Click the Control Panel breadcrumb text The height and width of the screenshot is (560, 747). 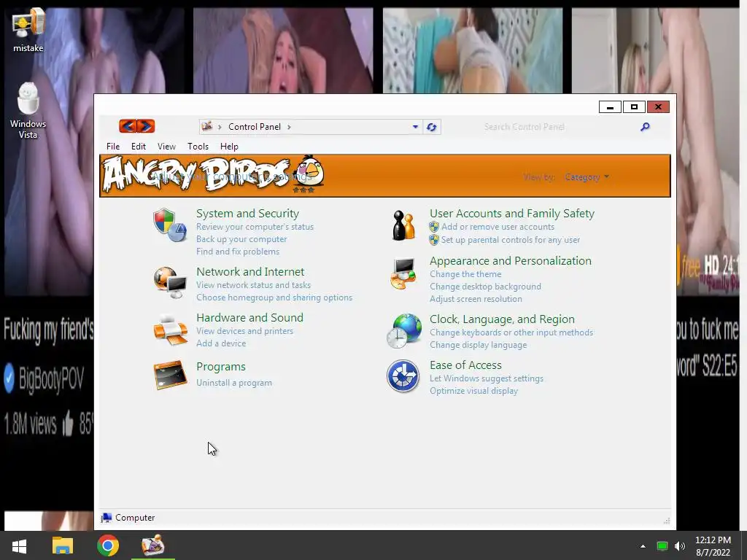point(255,127)
